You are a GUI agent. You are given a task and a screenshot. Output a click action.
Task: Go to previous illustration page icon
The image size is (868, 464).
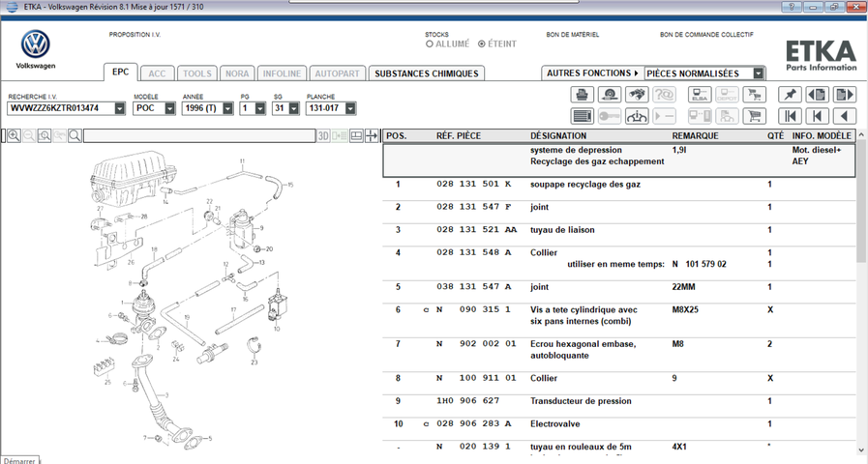[817, 95]
